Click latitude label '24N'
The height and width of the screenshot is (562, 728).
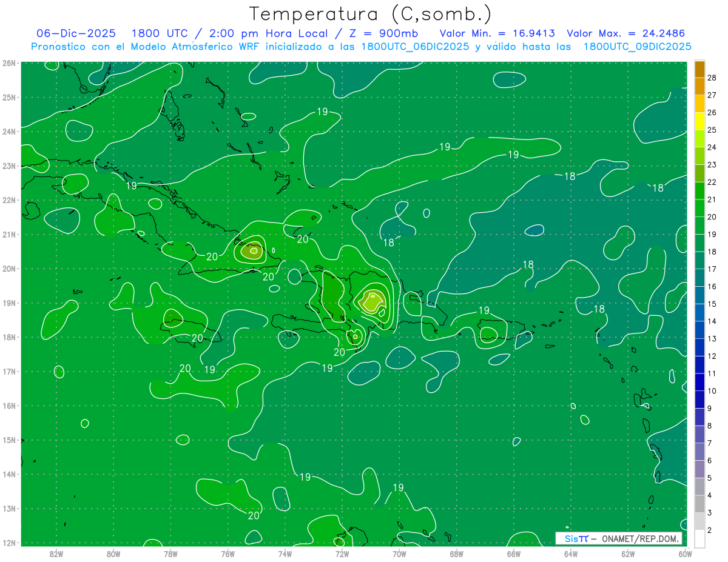click(x=8, y=131)
